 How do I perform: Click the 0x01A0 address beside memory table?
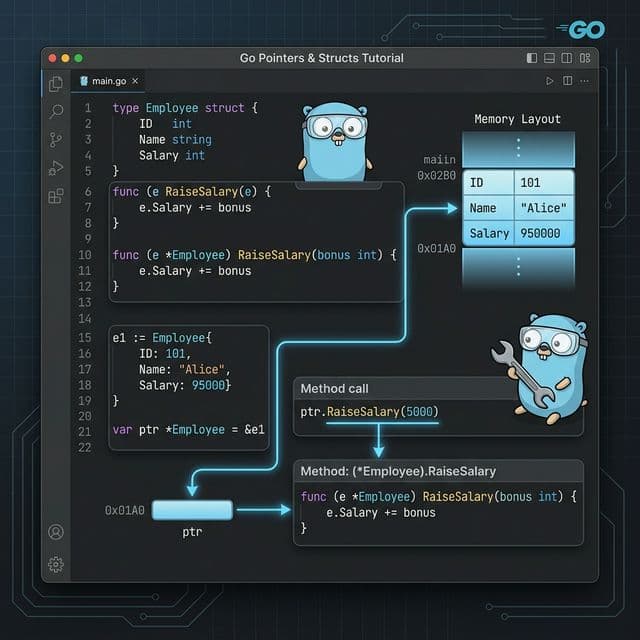click(436, 249)
